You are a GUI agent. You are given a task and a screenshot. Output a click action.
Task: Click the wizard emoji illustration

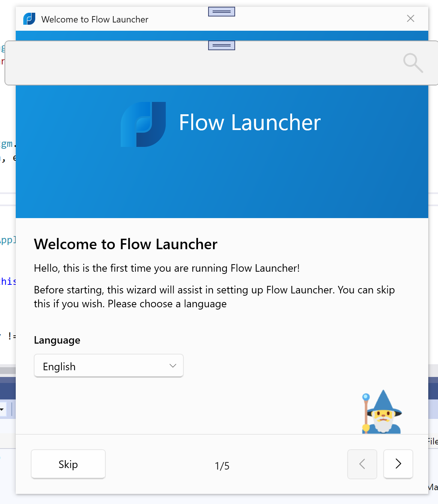coord(381,412)
